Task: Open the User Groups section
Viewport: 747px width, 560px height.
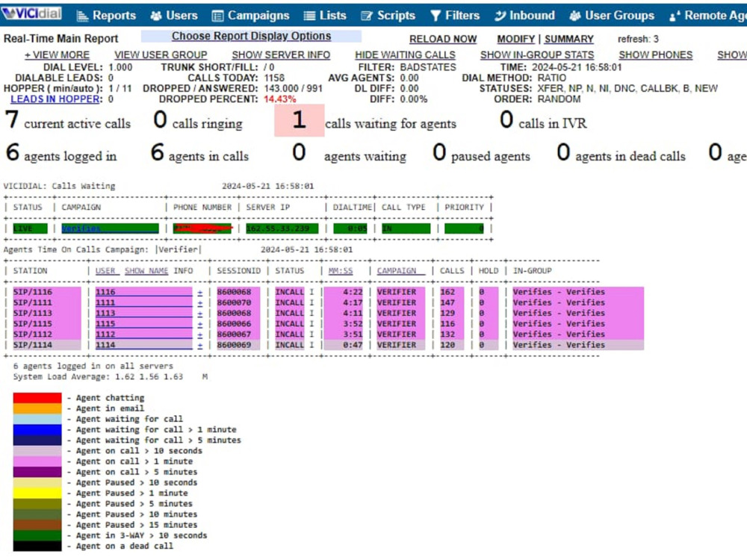Action: (x=619, y=16)
